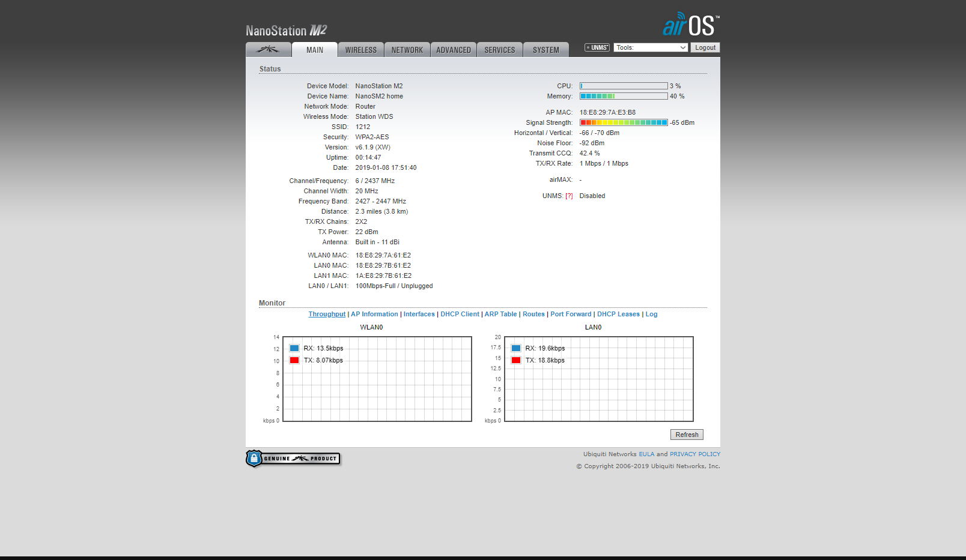The image size is (966, 560).
Task: Click the TX/RX Rate value 1 Mbps / 1 Mbps
Action: (604, 163)
